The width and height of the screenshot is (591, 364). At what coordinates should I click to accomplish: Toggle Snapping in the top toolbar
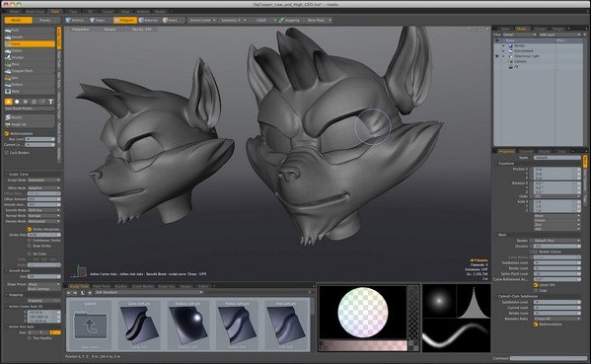click(289, 20)
